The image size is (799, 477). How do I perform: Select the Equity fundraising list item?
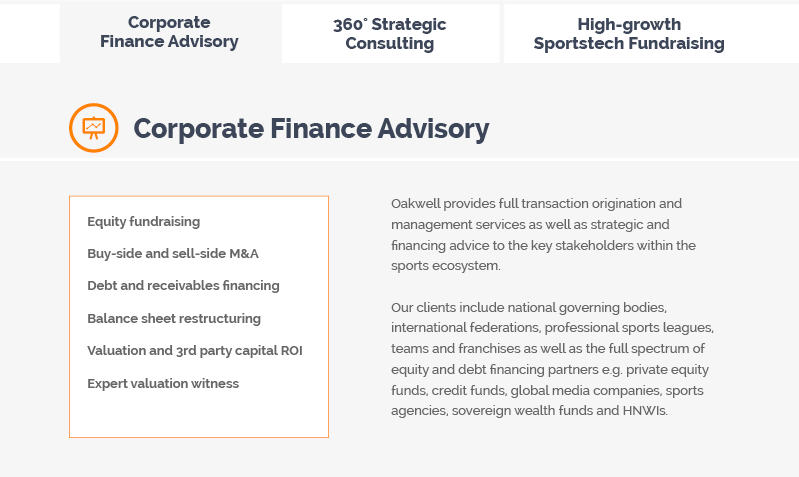point(144,222)
